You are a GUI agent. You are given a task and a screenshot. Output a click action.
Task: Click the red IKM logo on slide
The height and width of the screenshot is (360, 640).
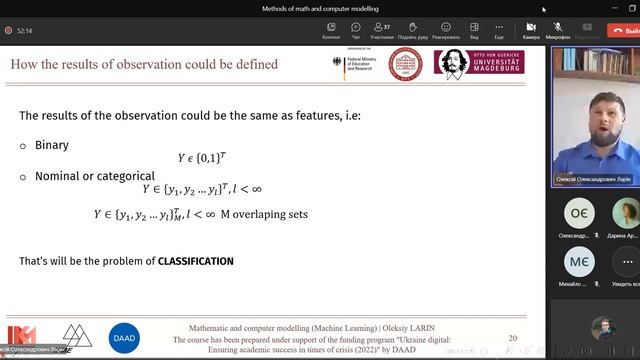[x=22, y=336]
